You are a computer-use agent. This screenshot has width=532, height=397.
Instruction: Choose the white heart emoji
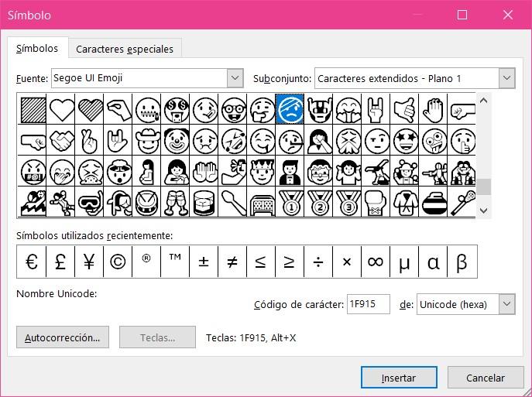coord(61,109)
